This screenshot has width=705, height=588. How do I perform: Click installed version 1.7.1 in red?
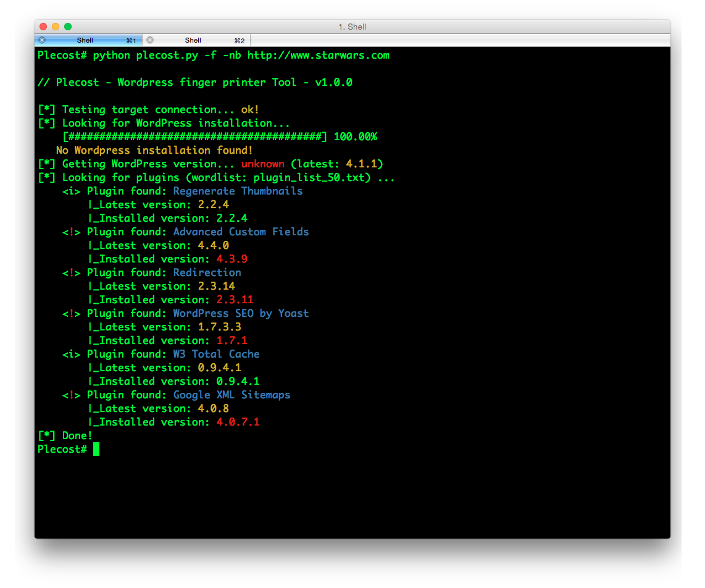tap(232, 340)
